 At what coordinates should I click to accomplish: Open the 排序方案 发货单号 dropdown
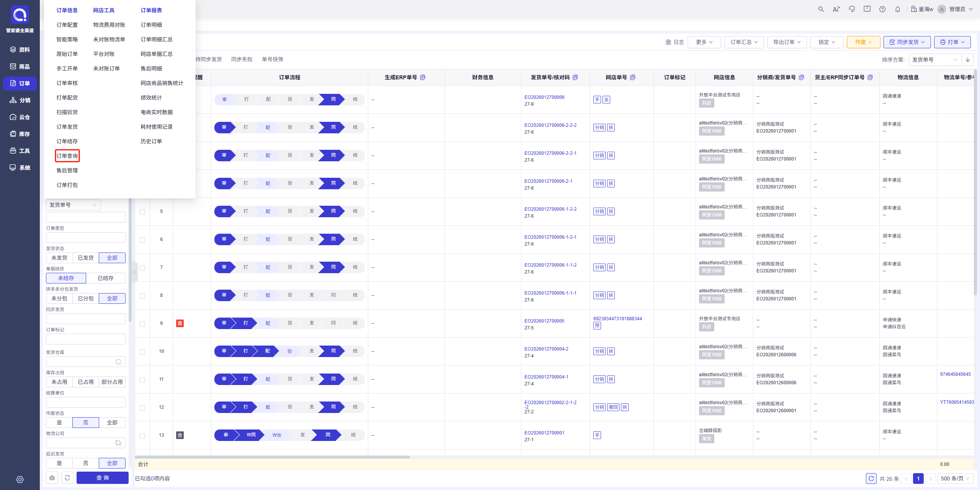click(935, 60)
